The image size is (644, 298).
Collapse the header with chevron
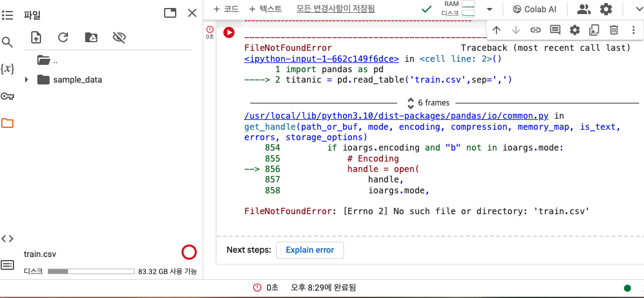(x=639, y=9)
